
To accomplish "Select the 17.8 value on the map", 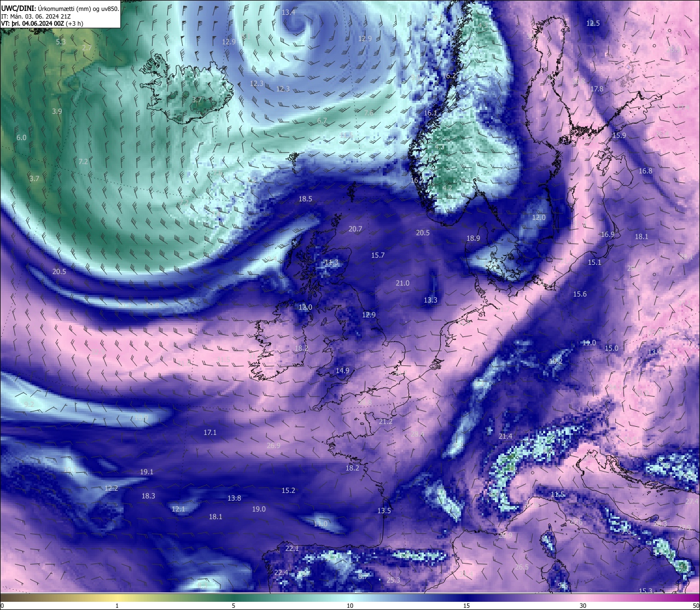I will 597,89.
